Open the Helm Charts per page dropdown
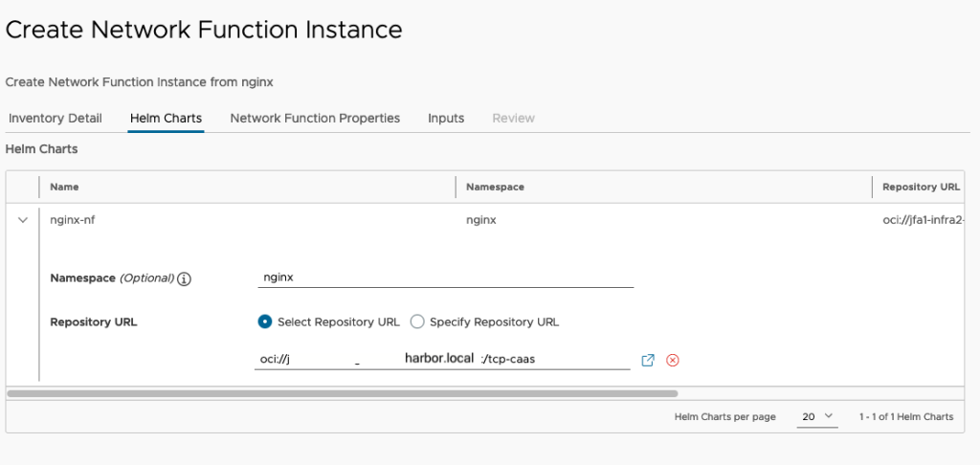 click(817, 416)
